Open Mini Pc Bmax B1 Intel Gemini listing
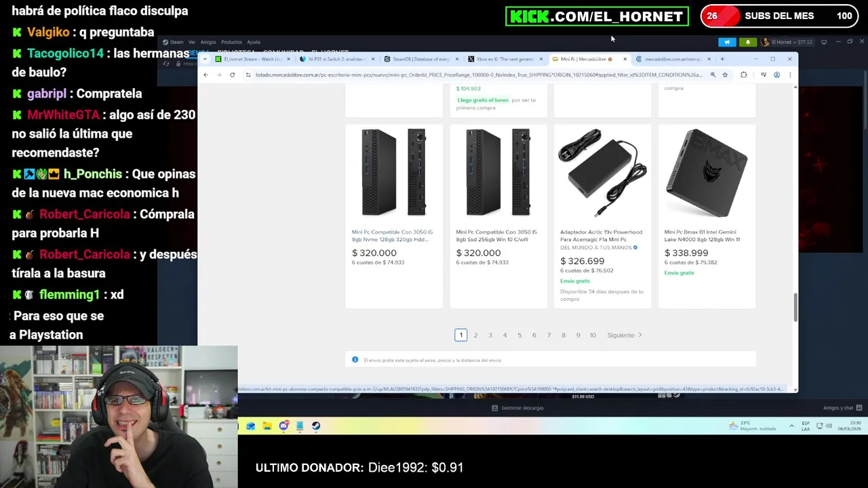Screen dimensions: 868x488 (x=702, y=235)
